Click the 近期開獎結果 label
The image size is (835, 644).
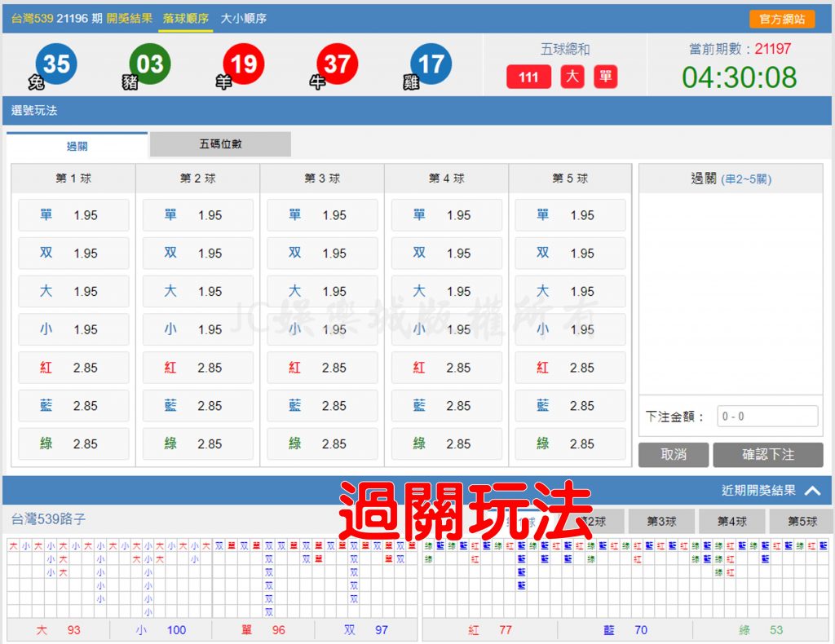coord(758,490)
